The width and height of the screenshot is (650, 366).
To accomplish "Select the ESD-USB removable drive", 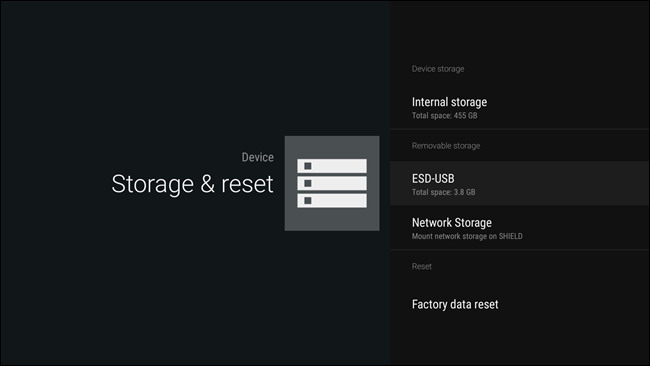I will (519, 184).
